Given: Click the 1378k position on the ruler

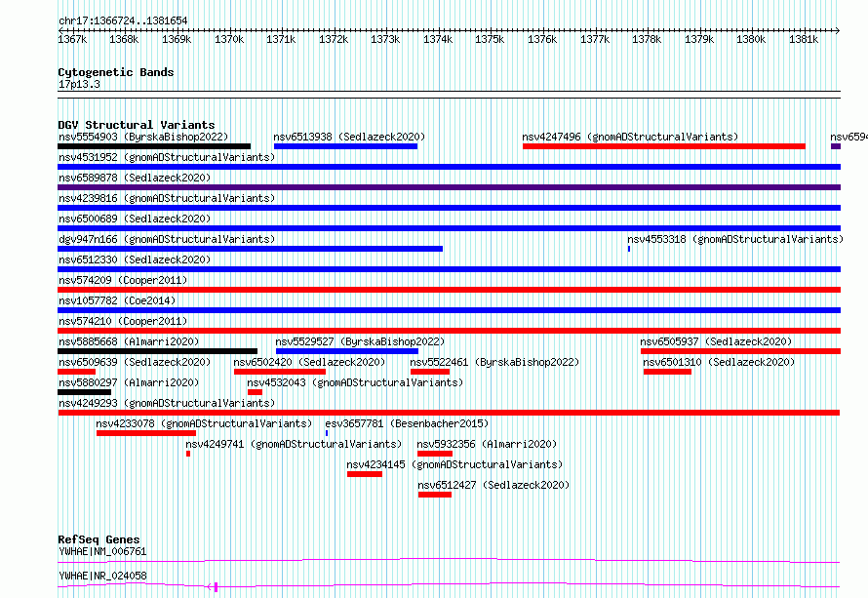Looking at the screenshot, I should 647,39.
